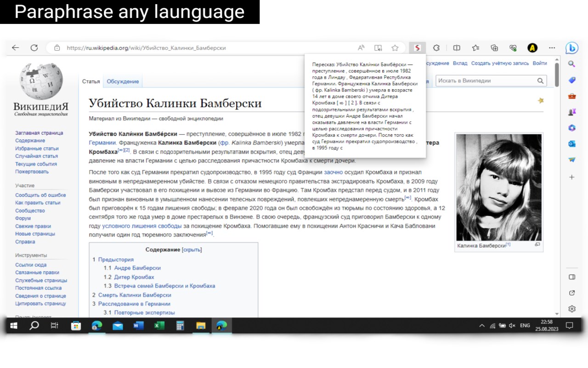The image size is (588, 368).
Task: Open the sidebar Search icon
Action: point(572,64)
